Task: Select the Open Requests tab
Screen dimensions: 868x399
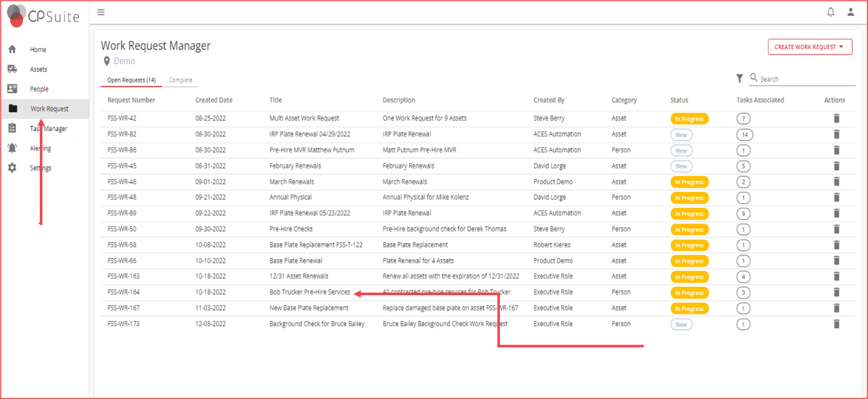Action: click(130, 80)
